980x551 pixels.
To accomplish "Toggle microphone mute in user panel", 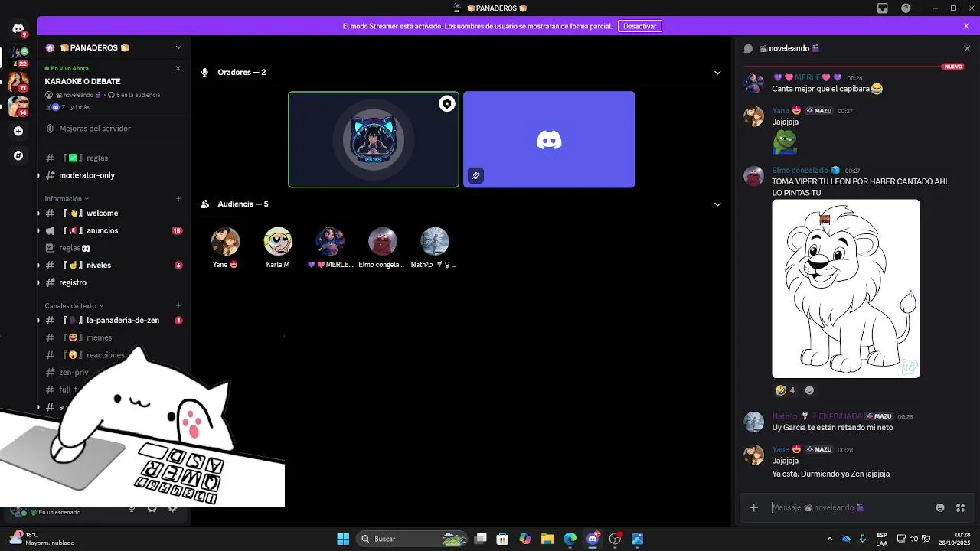I will coord(132,509).
